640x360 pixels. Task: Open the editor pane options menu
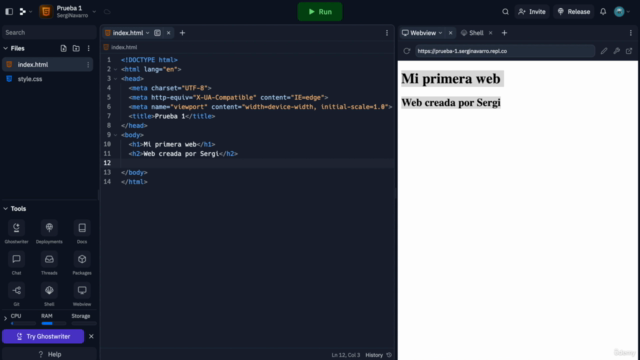[387, 33]
